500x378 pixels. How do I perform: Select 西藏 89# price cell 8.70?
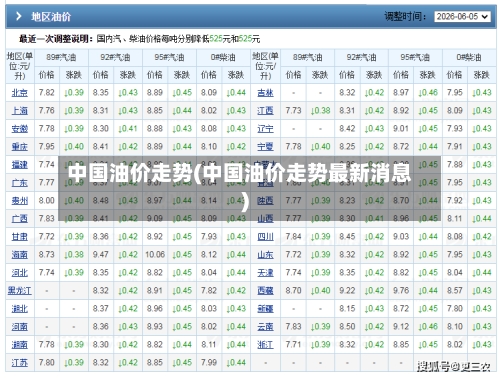click(x=293, y=291)
